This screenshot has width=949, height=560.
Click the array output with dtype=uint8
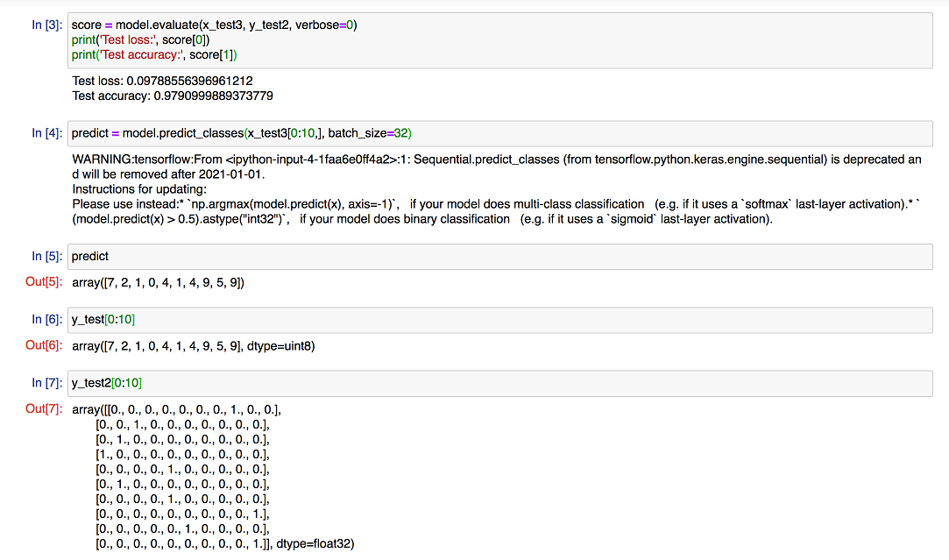point(193,346)
